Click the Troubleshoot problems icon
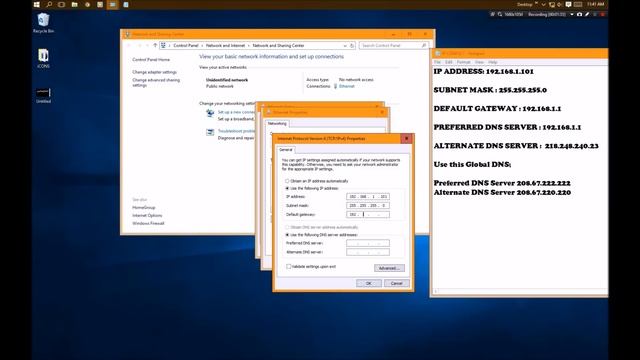 tap(210, 132)
